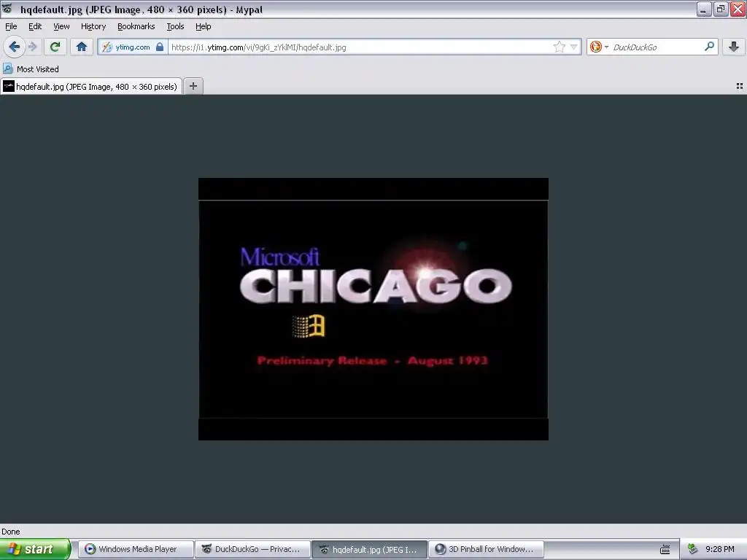Viewport: 747px width, 560px height.
Task: Click the 9:28 PM system clock
Action: tap(720, 549)
